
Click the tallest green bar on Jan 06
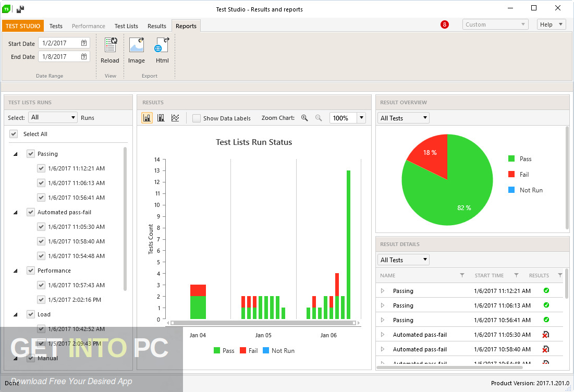(x=348, y=244)
